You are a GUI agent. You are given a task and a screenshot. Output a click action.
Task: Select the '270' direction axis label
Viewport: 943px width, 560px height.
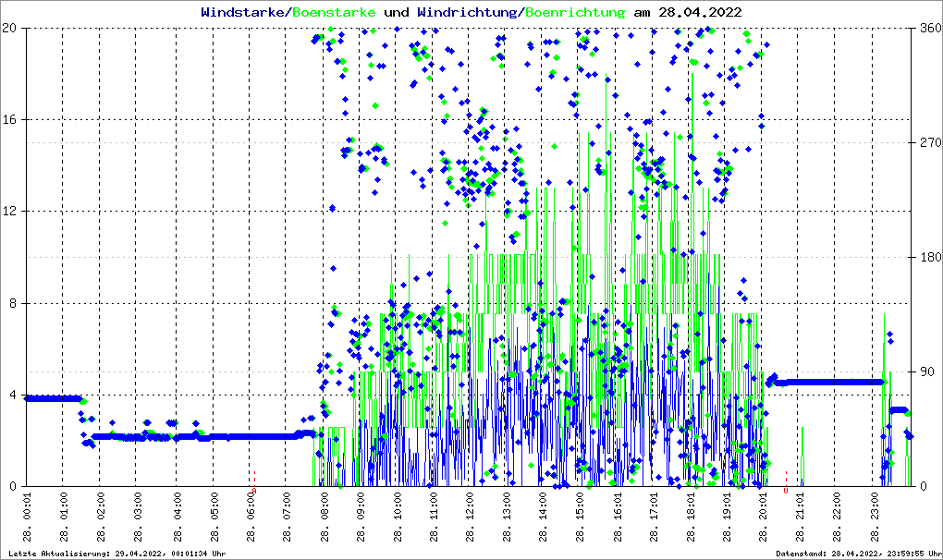tap(928, 142)
